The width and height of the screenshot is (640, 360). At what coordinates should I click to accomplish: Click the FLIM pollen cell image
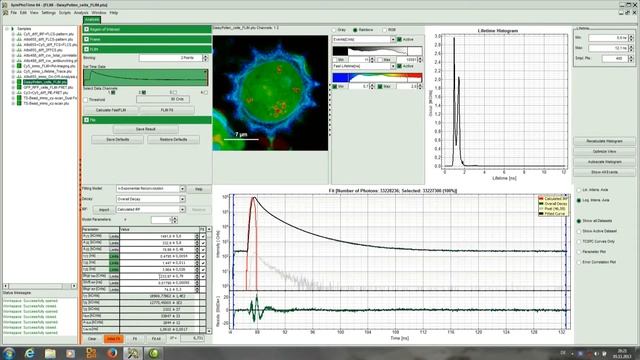(270, 93)
